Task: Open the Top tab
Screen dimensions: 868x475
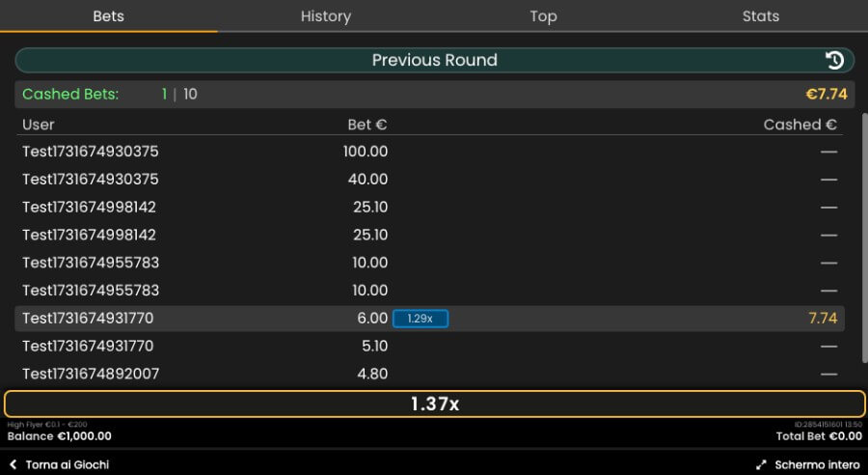Action: 543,16
